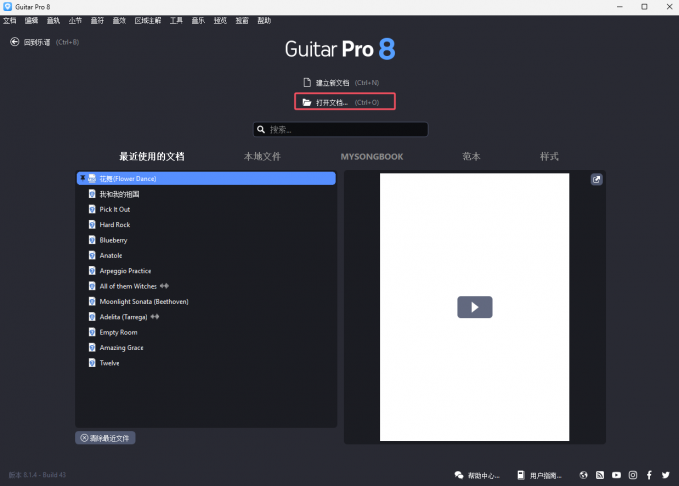Select 花舞 (Flower Dance) in recent list
The image size is (679, 486).
[x=206, y=178]
